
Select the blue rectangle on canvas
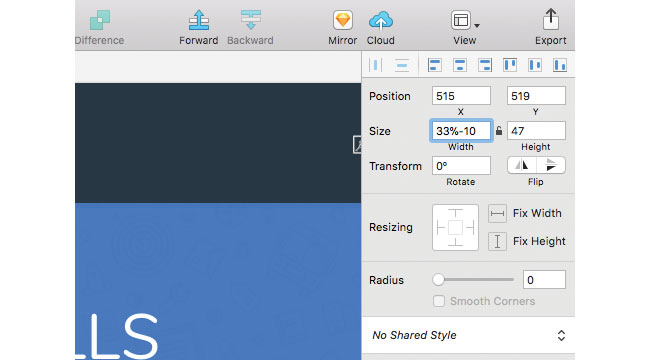pos(218,281)
